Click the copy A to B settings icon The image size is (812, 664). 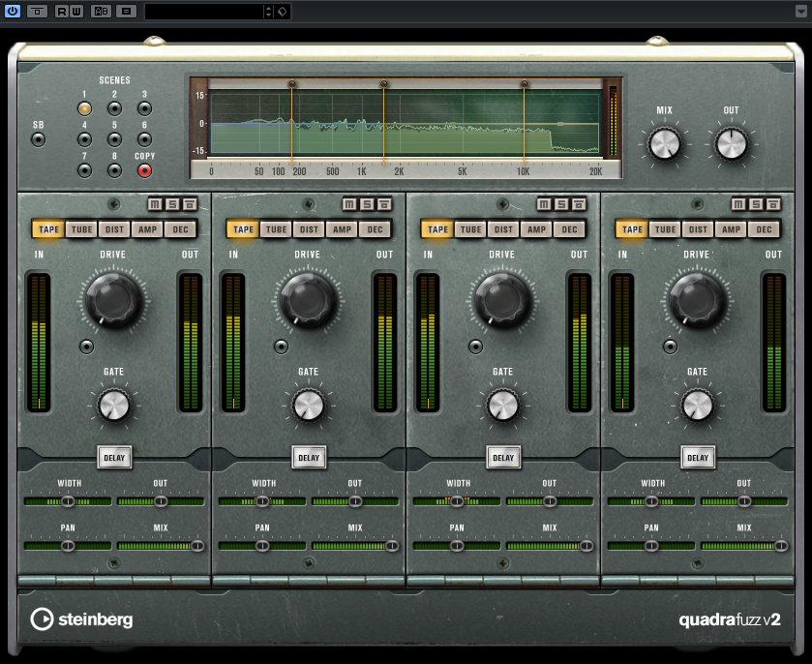(x=126, y=11)
